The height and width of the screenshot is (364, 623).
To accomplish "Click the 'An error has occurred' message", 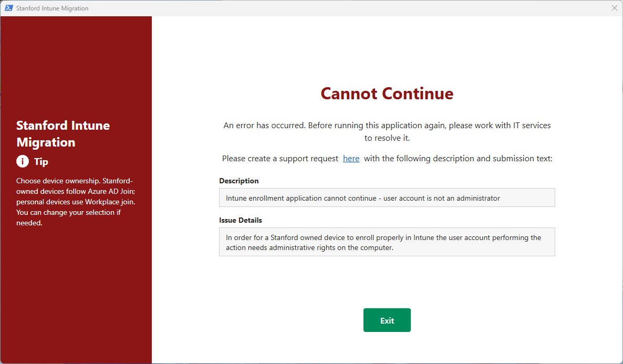I will click(x=387, y=131).
